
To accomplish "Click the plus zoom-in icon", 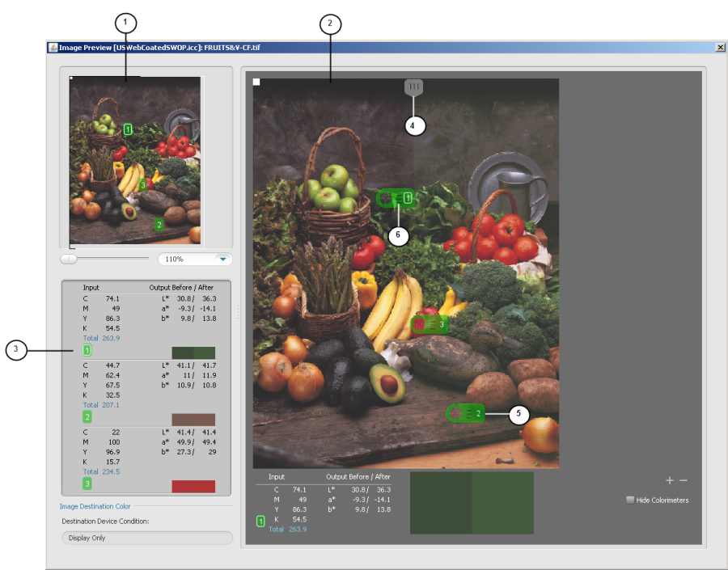I will tap(670, 481).
